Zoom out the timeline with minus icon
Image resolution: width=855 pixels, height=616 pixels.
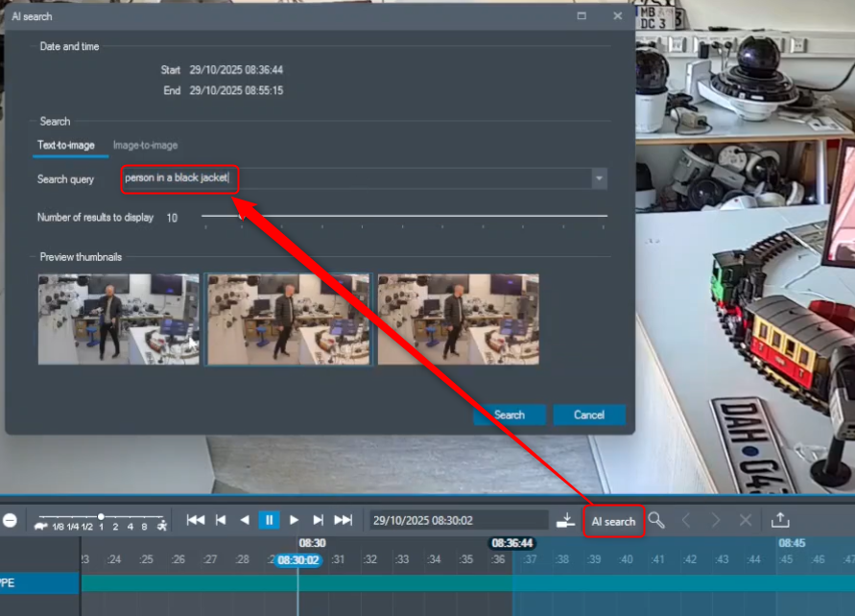point(10,520)
